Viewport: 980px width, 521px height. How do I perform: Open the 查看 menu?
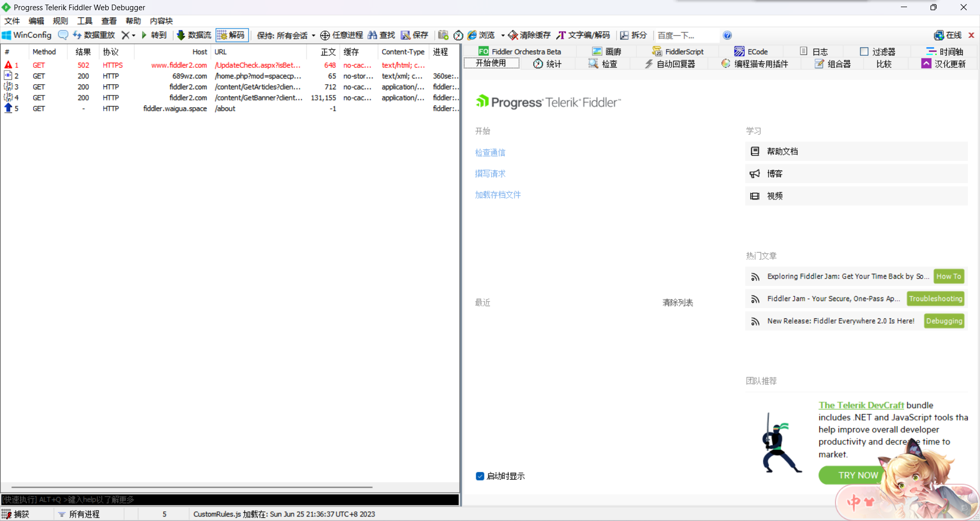click(109, 21)
